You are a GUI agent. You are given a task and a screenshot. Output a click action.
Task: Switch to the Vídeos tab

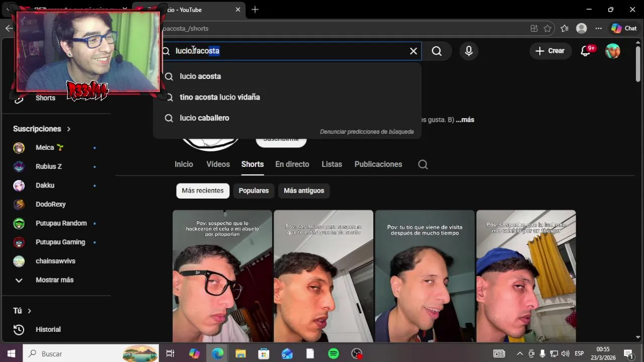[x=218, y=164]
